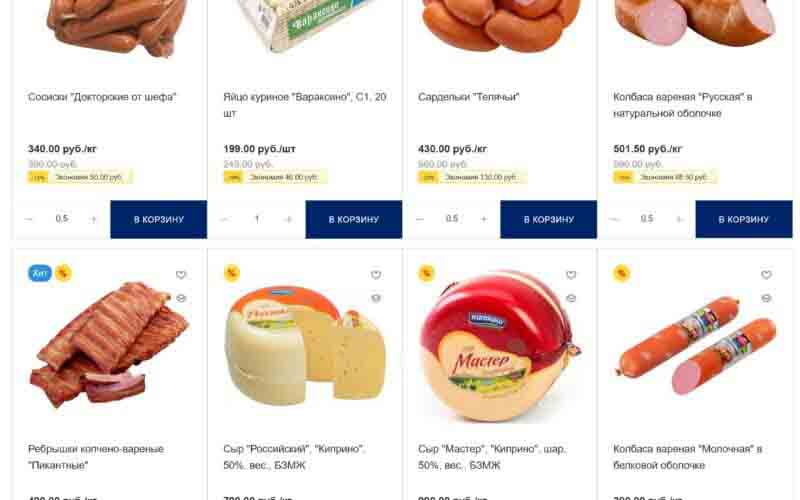800x500 pixels.
Task: Decrease quantity of Яйцо куриное "Вараксино"
Action: tap(223, 219)
